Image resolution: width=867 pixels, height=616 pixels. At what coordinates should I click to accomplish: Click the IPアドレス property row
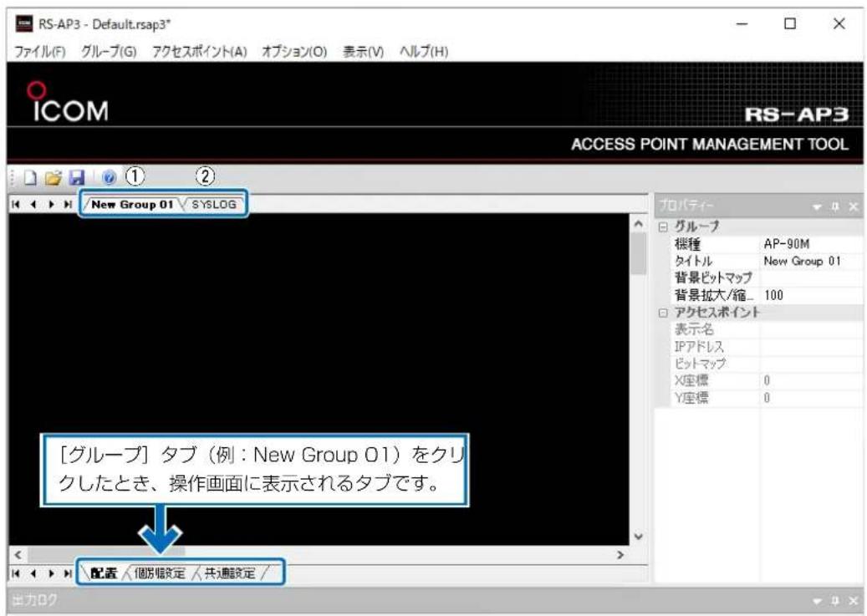[765, 347]
